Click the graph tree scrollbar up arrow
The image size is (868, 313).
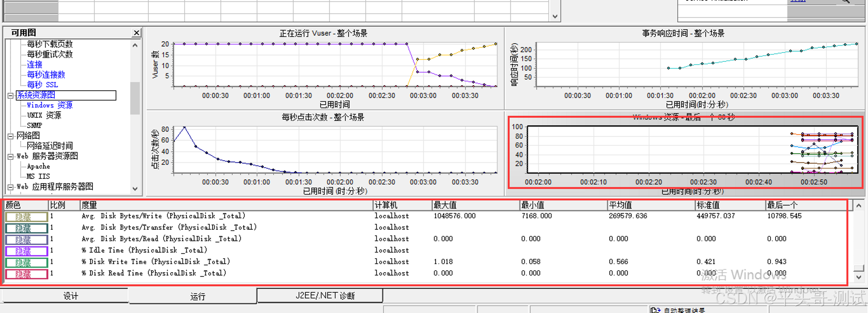[135, 45]
